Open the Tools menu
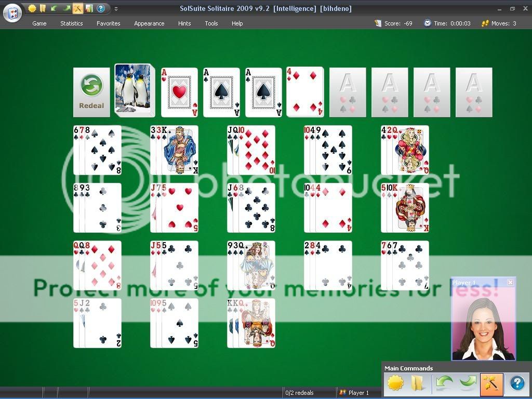Viewport: 532px width, 399px height. (211, 23)
